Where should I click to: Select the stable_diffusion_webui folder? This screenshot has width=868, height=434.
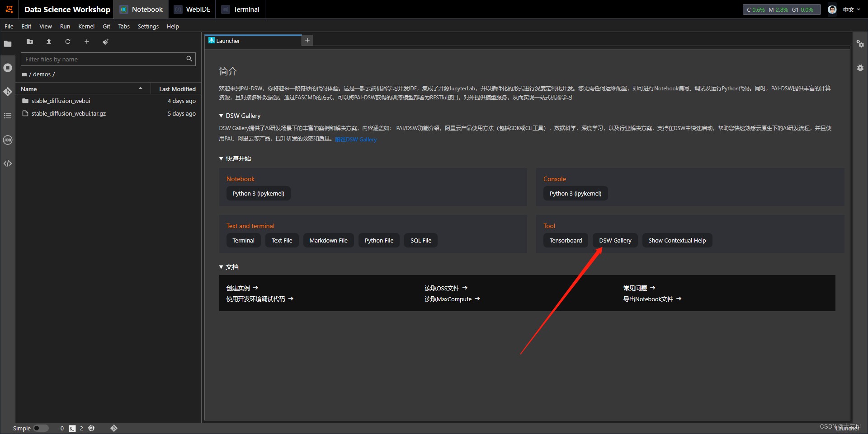point(108,101)
